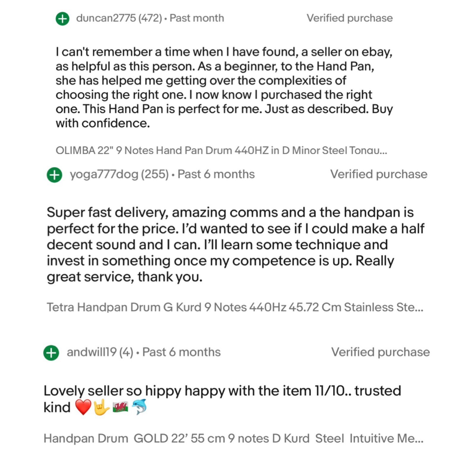The image size is (476, 476).
Task: Click the red heart emoji
Action: click(x=83, y=407)
